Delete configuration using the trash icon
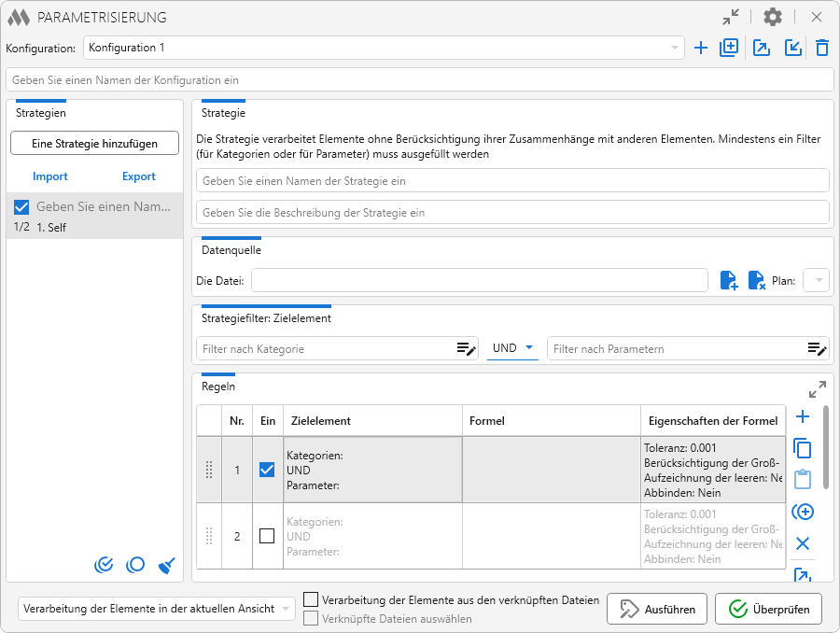Viewport: 840px width, 633px height. click(821, 48)
